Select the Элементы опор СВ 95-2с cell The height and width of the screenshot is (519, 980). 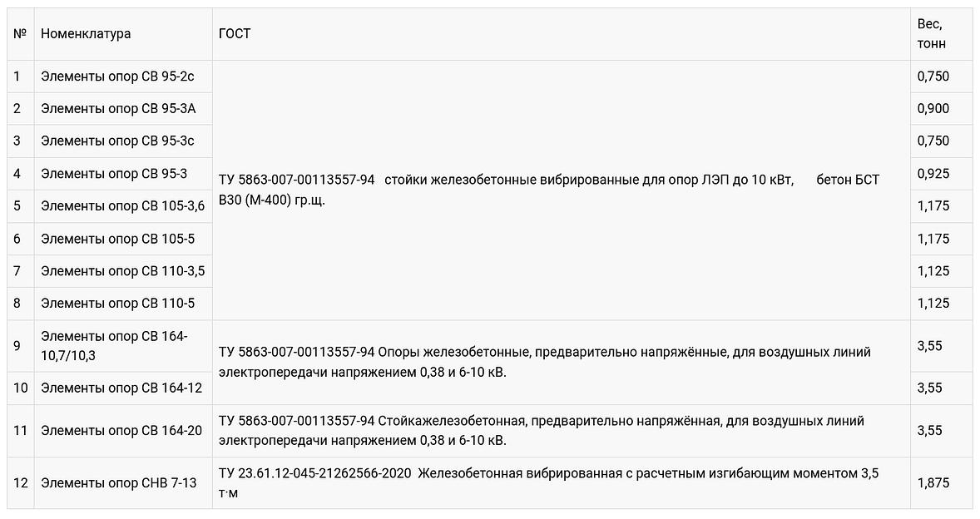tap(117, 77)
